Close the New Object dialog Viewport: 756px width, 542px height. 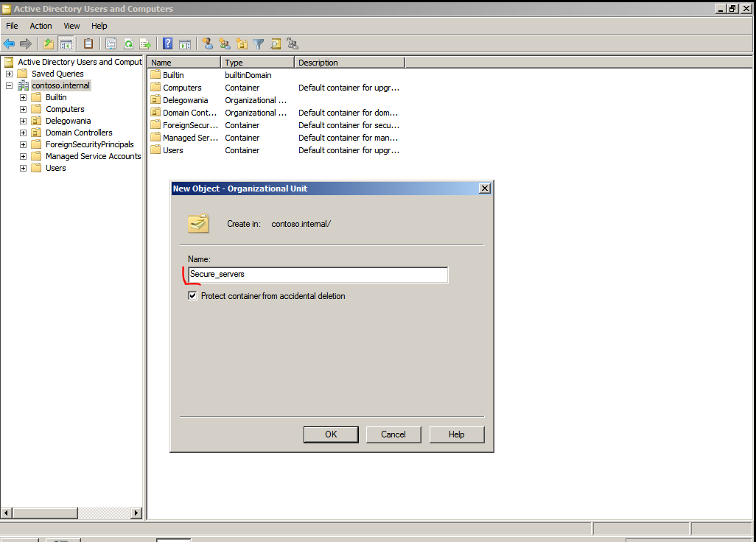(x=485, y=189)
